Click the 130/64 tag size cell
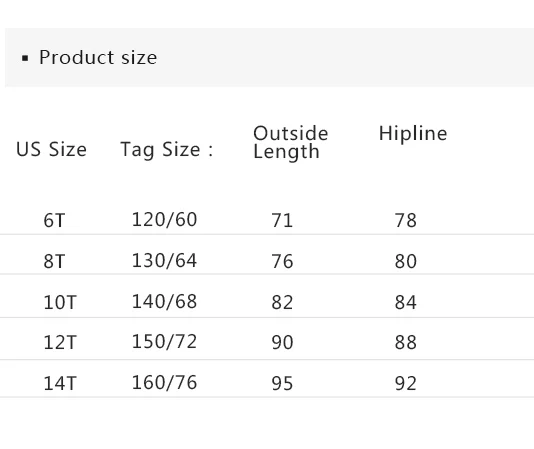 click(x=164, y=261)
